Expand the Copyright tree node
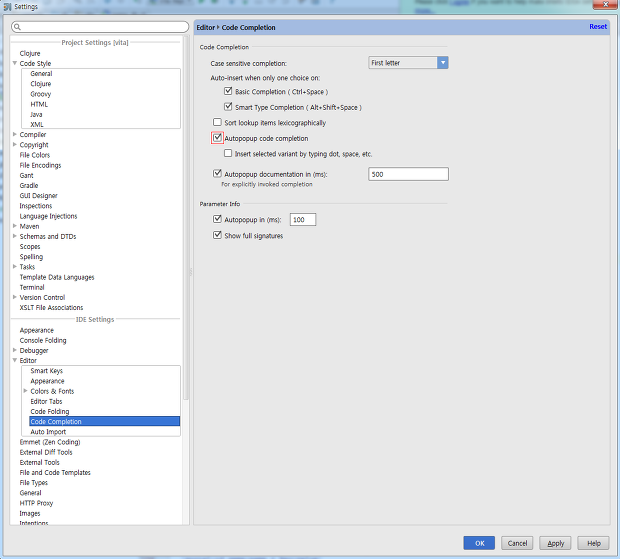This screenshot has height=559, width=620. click(x=15, y=145)
